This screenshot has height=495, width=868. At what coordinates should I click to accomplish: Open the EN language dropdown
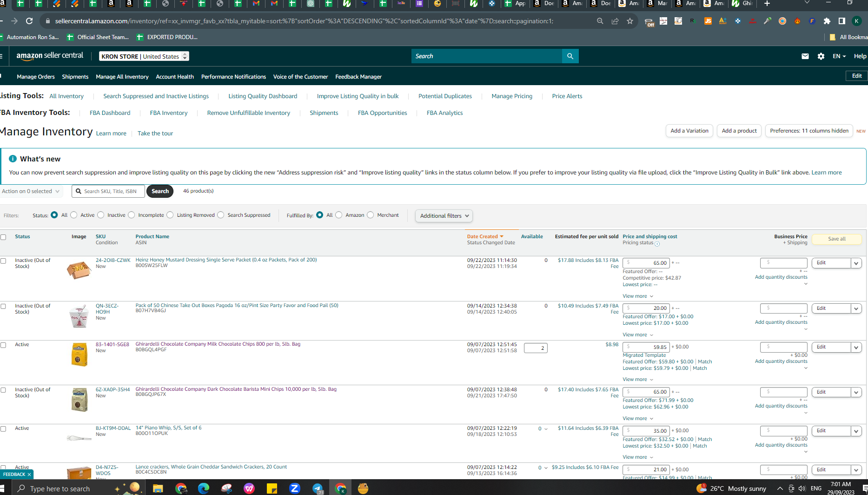[839, 56]
